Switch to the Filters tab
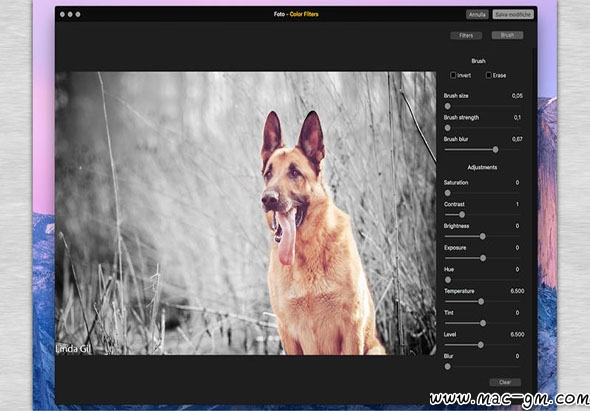 pyautogui.click(x=466, y=35)
